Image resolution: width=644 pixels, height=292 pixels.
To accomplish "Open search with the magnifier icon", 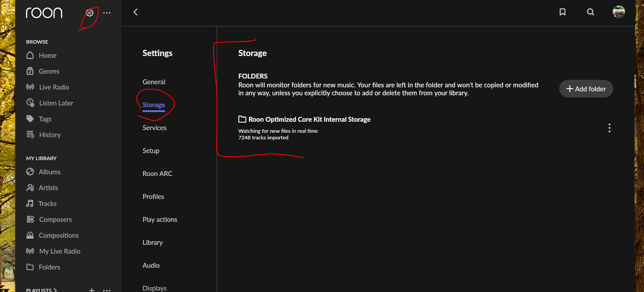I will pyautogui.click(x=591, y=12).
